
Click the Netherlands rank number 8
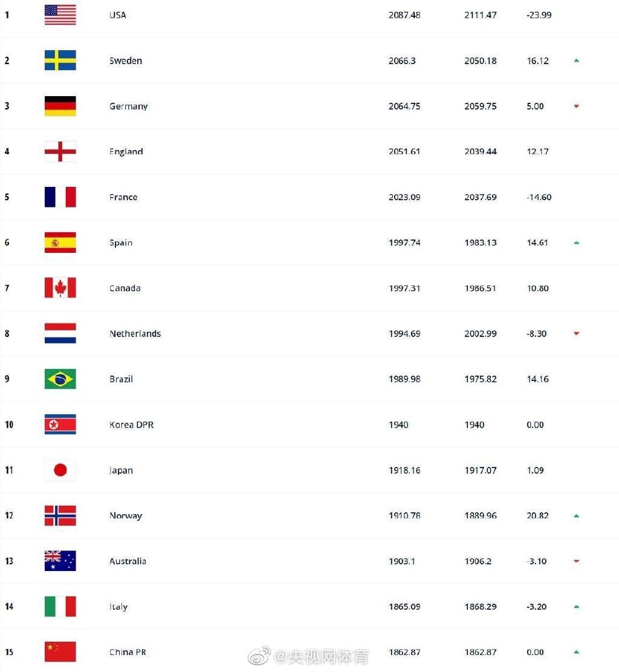[7, 333]
